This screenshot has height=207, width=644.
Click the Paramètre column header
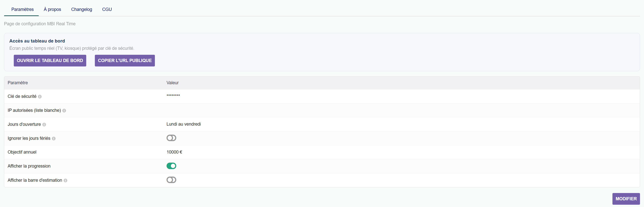(x=18, y=83)
